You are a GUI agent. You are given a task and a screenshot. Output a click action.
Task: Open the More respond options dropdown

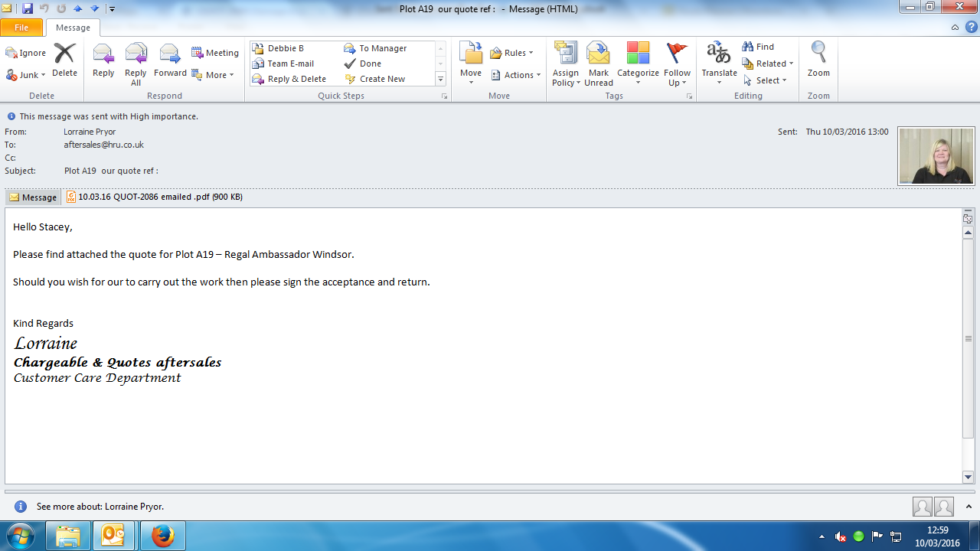click(x=213, y=75)
